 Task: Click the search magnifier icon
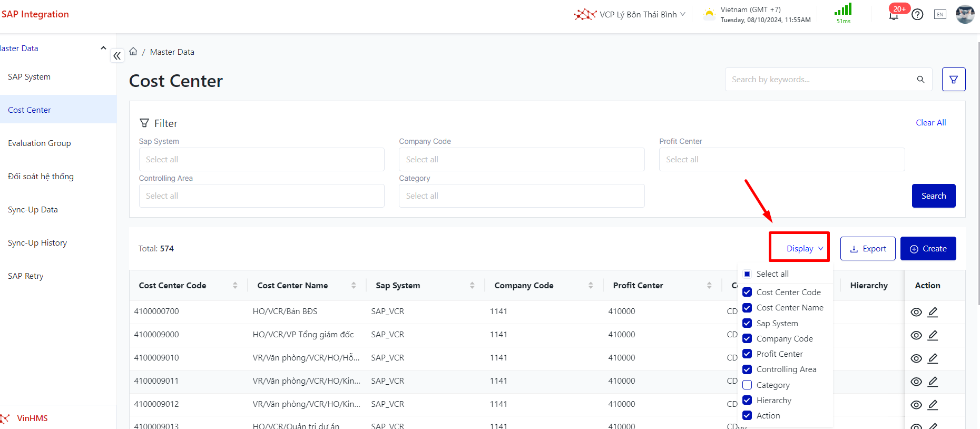tap(920, 80)
